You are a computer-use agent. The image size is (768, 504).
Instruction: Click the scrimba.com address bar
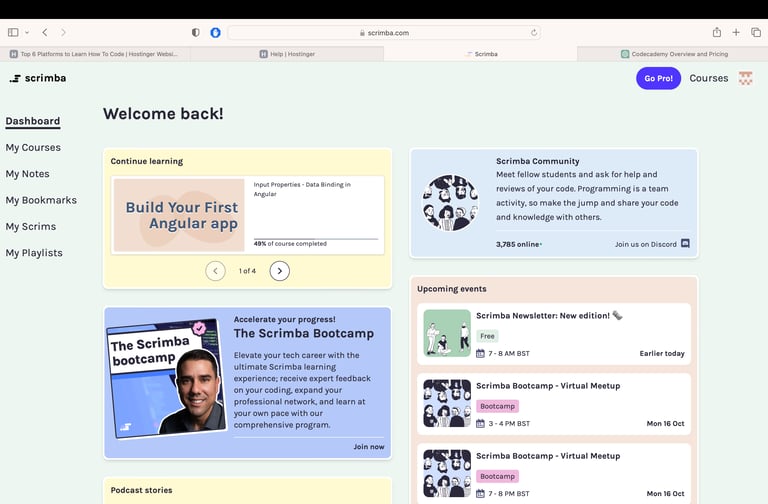coord(384,33)
